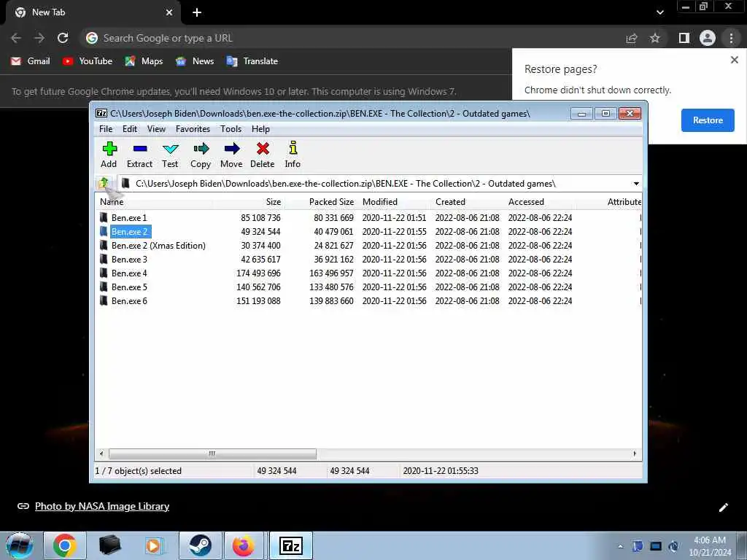
Task: Expand the 7-Zip address path dropdown
Action: click(636, 184)
